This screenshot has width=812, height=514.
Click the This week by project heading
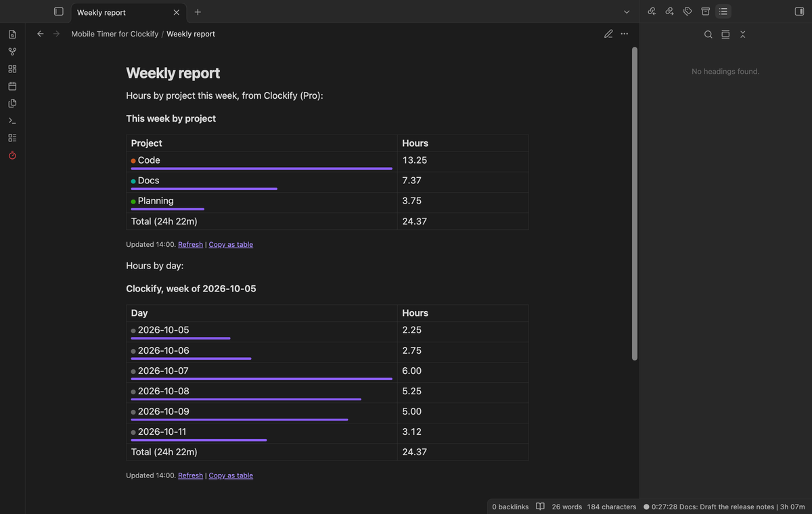pyautogui.click(x=171, y=118)
